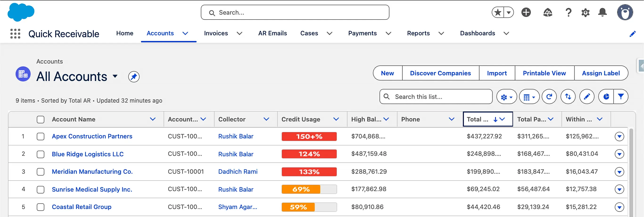Open the Cases tab
Image resolution: width=644 pixels, height=217 pixels.
pos(309,33)
